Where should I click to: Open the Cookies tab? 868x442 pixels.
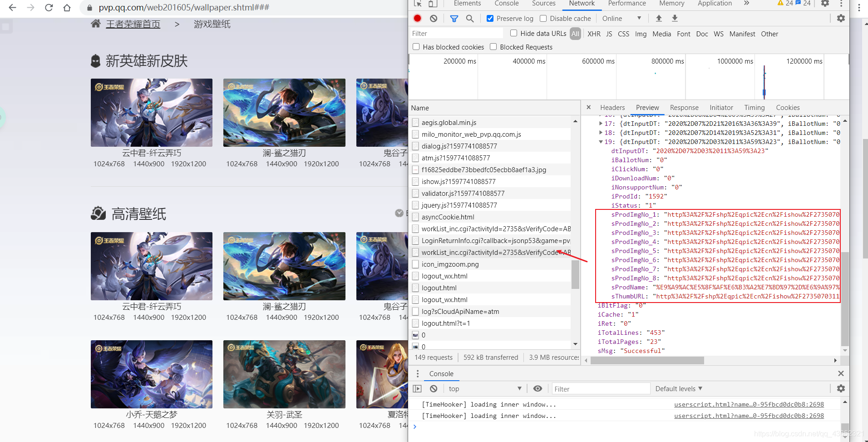[x=788, y=107]
